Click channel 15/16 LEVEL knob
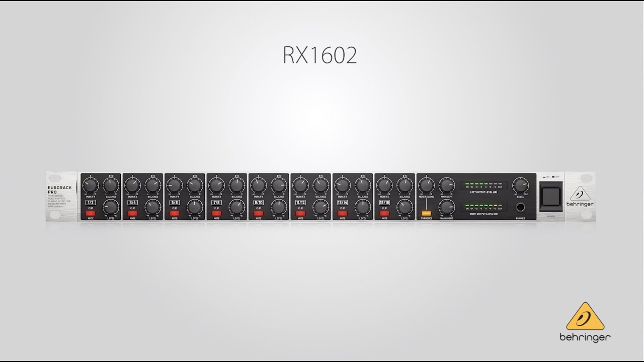This screenshot has width=644, height=362. [405, 207]
